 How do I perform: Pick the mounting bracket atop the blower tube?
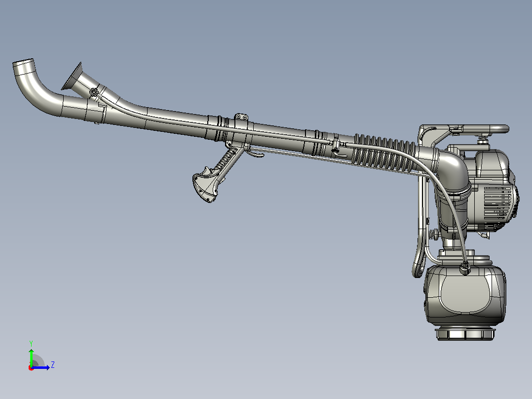pos(240,118)
